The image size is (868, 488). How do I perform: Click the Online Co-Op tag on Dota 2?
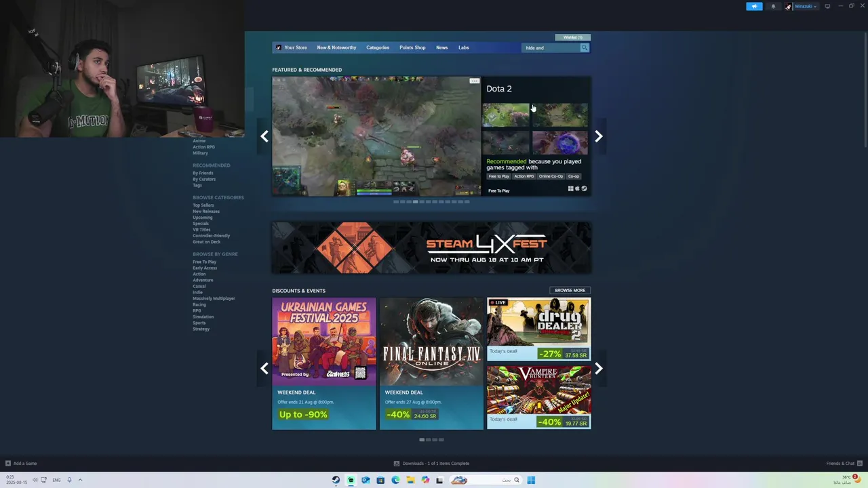point(551,176)
